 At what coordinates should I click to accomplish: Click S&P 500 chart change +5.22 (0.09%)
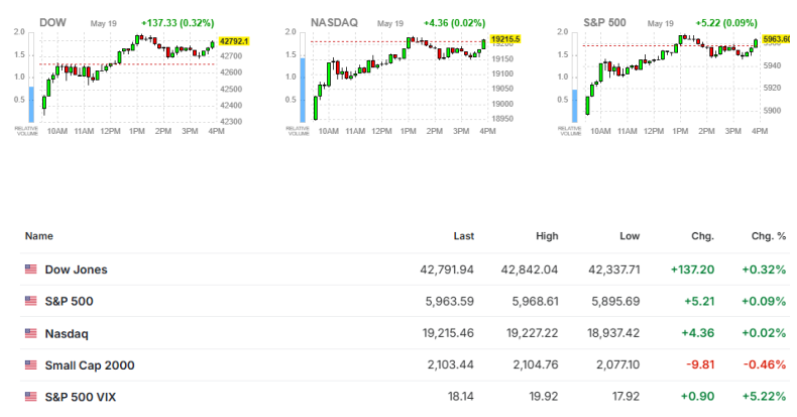[726, 23]
